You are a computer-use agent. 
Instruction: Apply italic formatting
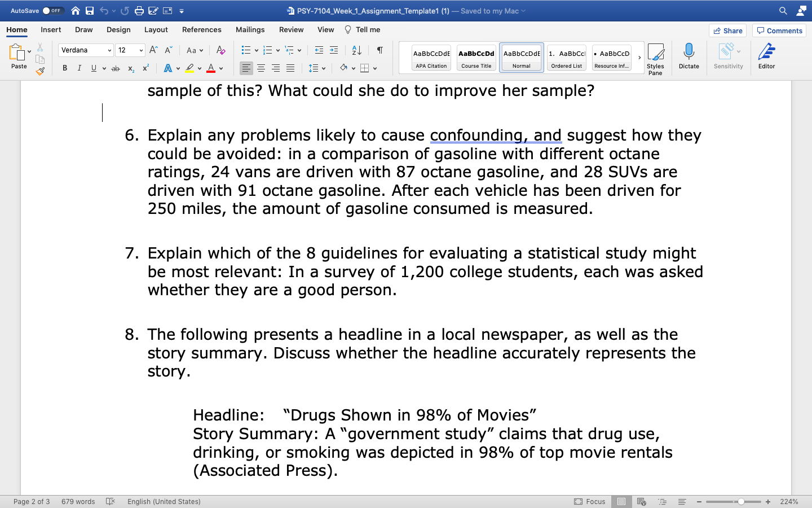(x=80, y=68)
